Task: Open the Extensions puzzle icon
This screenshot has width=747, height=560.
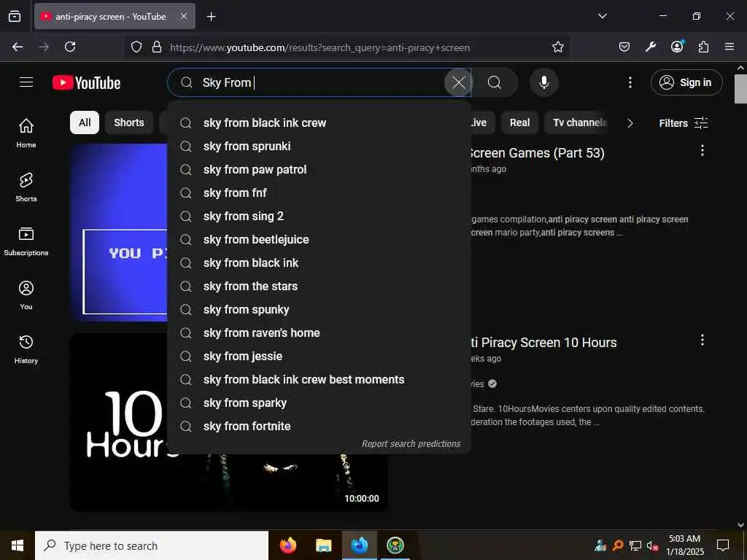Action: (703, 47)
